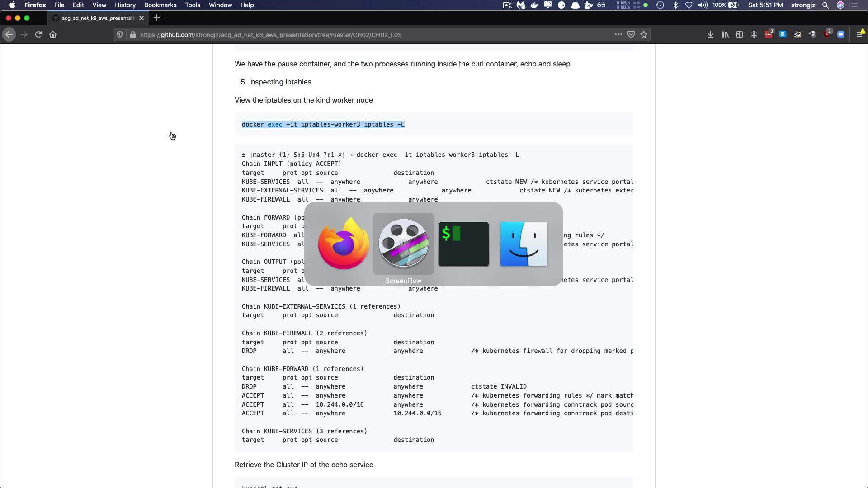This screenshot has height=488, width=868.
Task: Open a new tab with plus button
Action: pyautogui.click(x=157, y=18)
